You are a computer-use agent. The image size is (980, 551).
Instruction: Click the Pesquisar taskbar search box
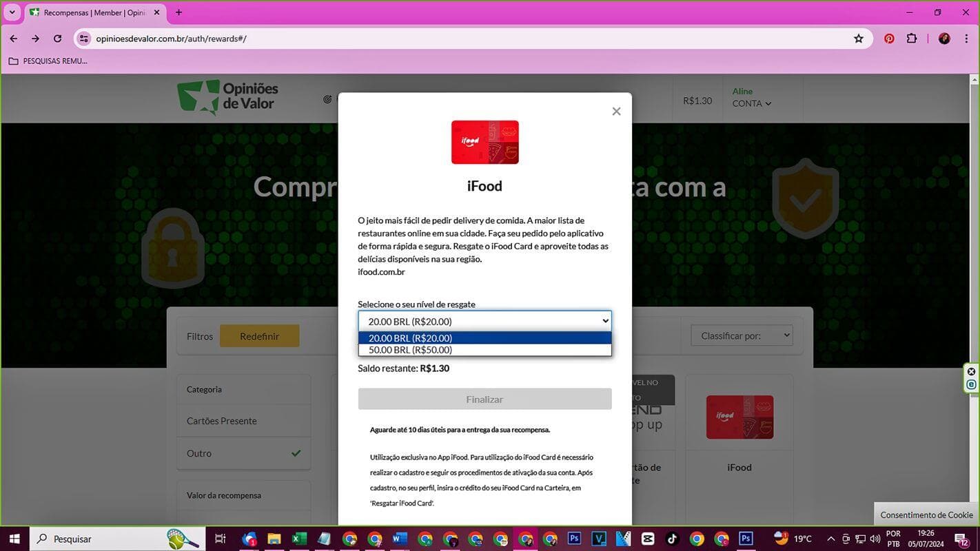tap(117, 539)
